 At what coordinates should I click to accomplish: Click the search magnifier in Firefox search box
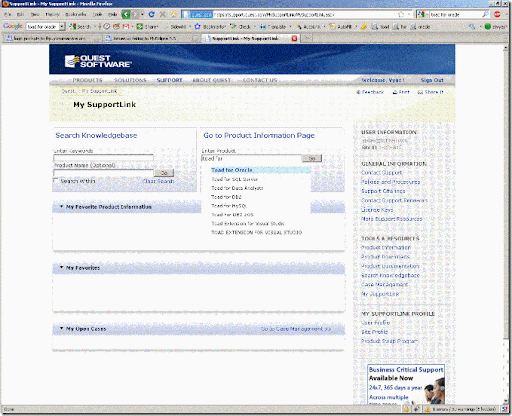[x=485, y=14]
